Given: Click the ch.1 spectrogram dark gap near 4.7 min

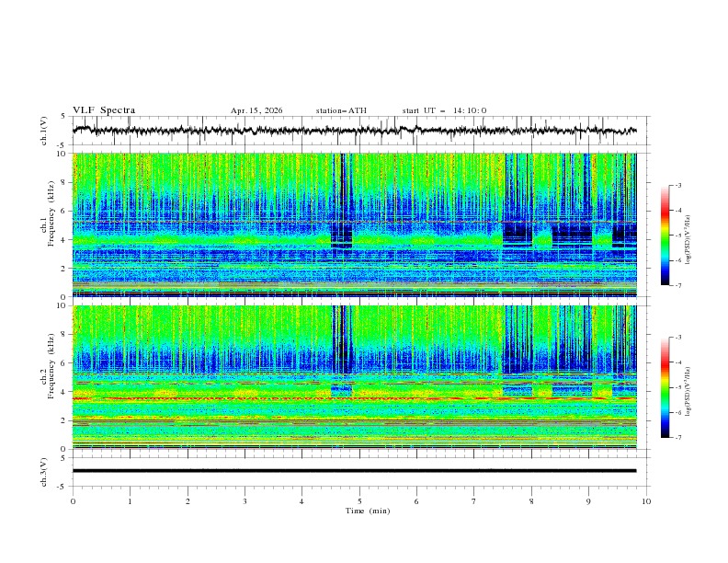Looking at the screenshot, I should coord(341,200).
